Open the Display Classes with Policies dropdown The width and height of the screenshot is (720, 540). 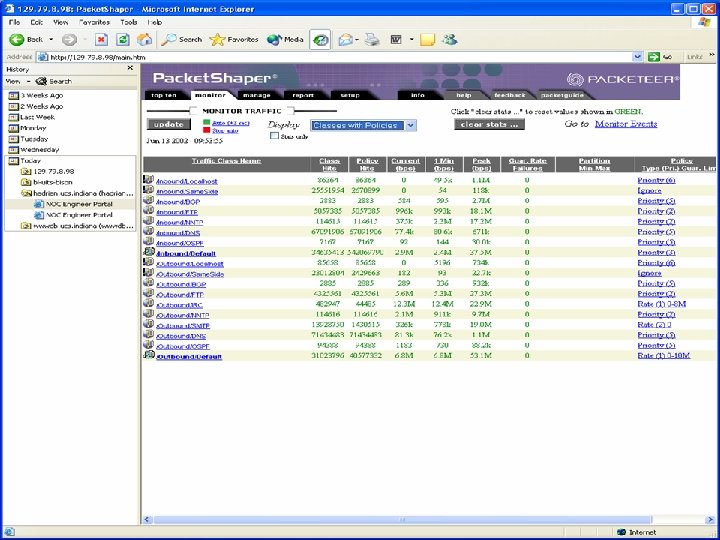(x=363, y=125)
